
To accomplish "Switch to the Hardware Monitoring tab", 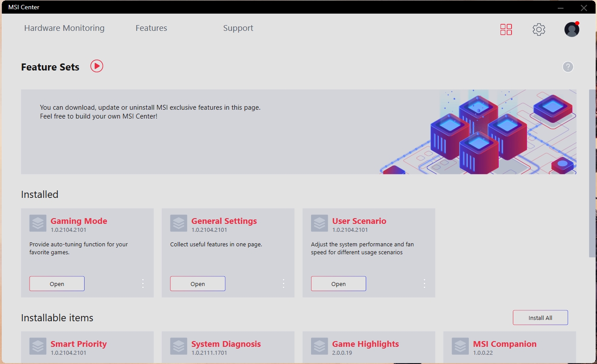I will tap(64, 28).
